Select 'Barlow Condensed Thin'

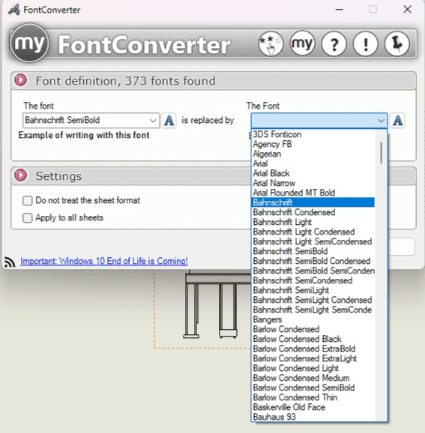pos(313,397)
